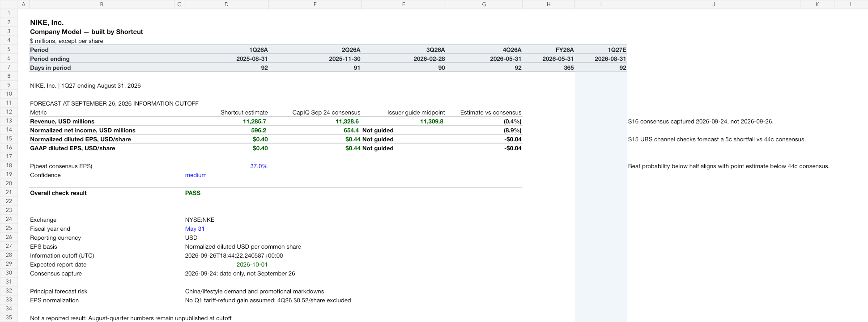Click the 'Issuer guide midpoint' heading
Screen dimensions: 868x322
416,112
